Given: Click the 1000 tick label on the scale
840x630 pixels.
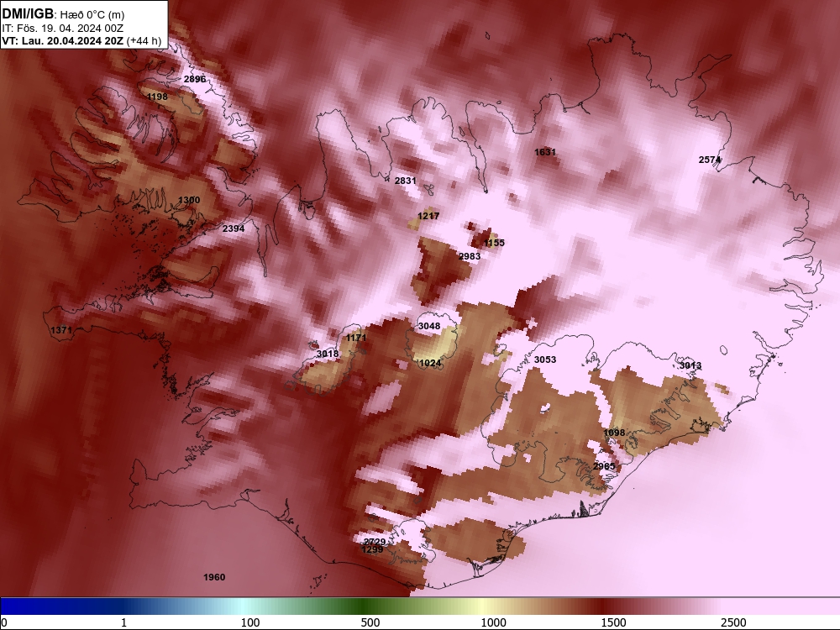Looking at the screenshot, I should pyautogui.click(x=493, y=622).
